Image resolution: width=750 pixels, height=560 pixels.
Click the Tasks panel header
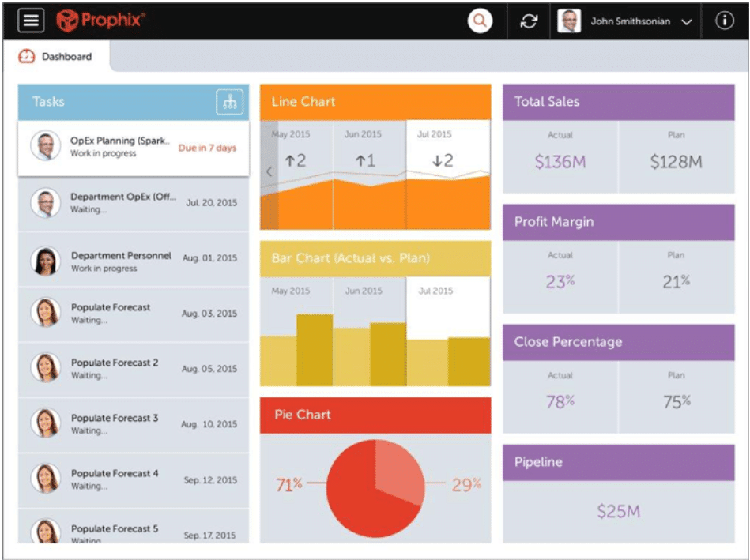134,102
